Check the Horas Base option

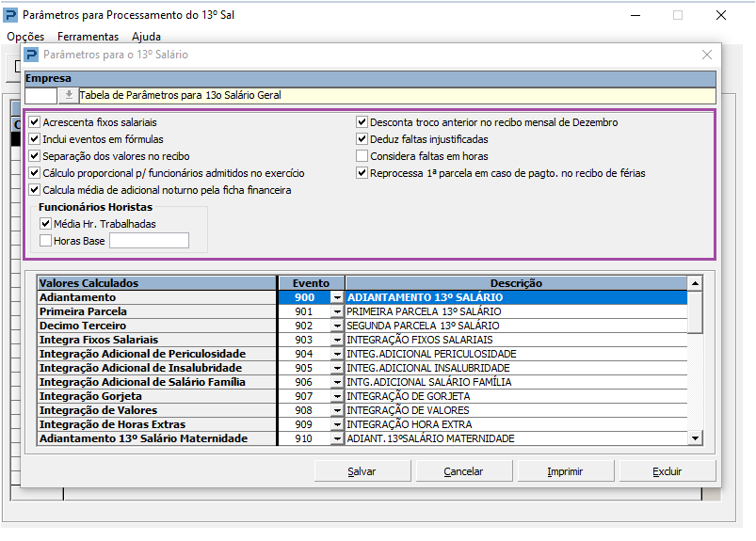click(45, 241)
